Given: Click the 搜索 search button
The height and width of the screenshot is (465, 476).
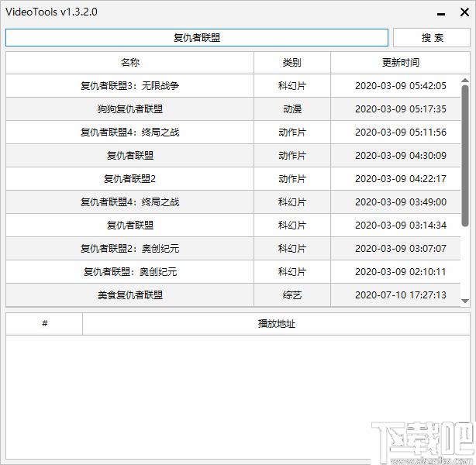Looking at the screenshot, I should coord(431,38).
